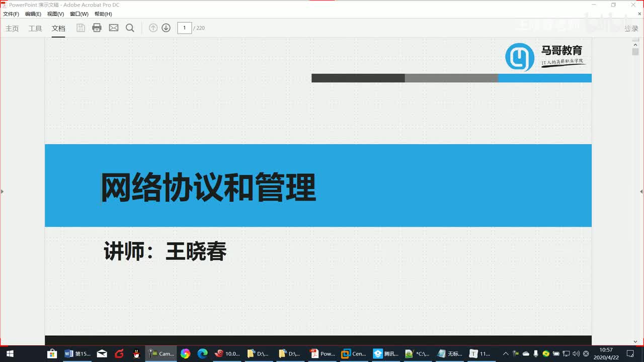Screen dimensions: 644x362
Task: Go to previous page arrow
Action: coord(153,28)
